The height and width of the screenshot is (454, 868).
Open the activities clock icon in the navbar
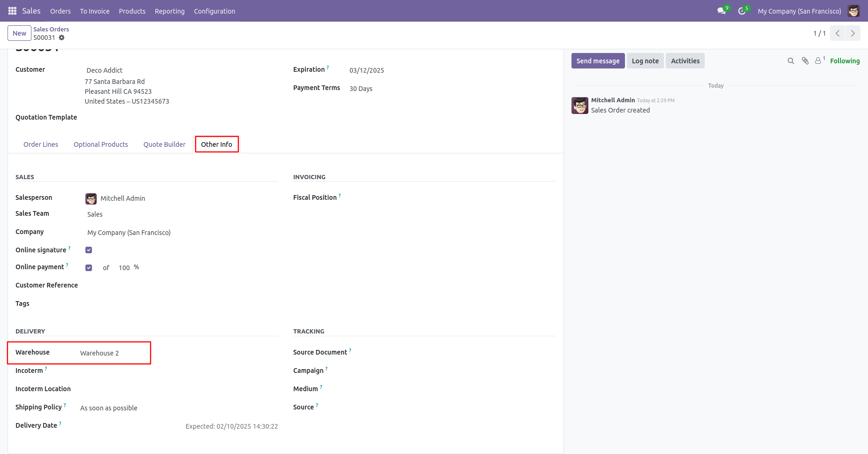pos(742,11)
